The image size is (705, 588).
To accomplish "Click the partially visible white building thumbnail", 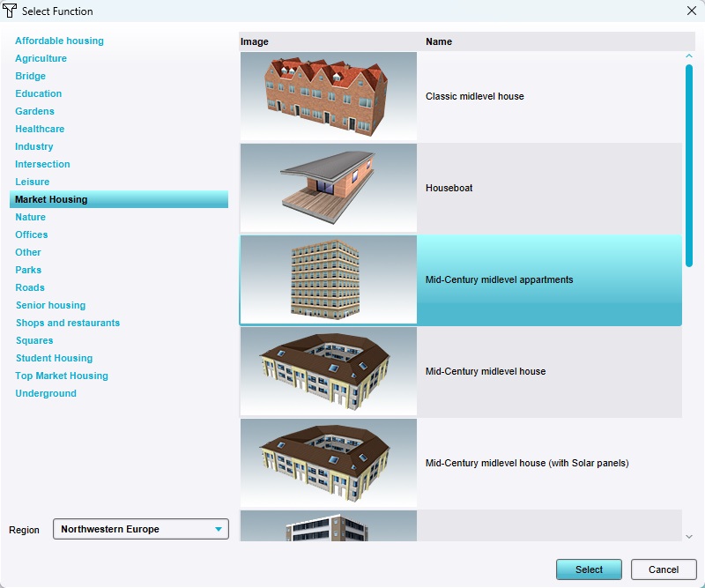I will [328, 526].
